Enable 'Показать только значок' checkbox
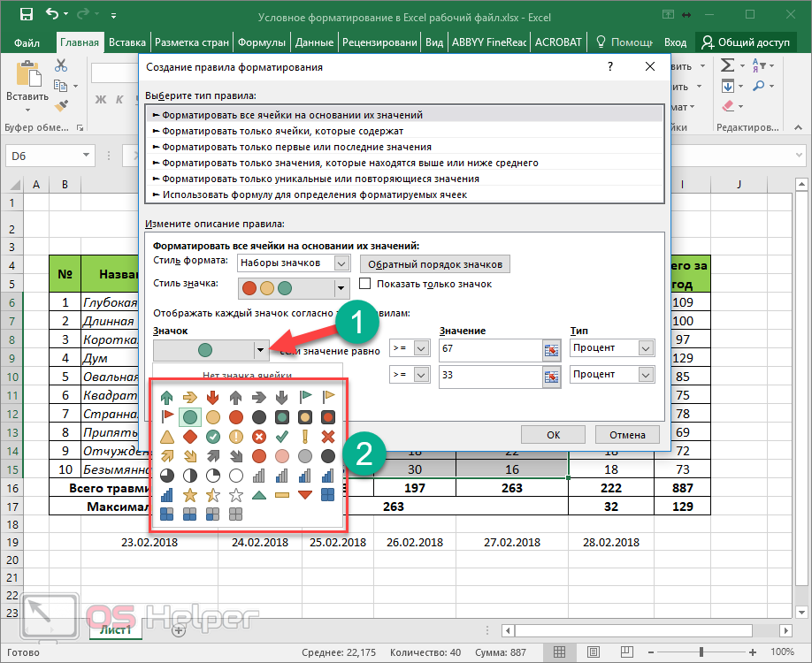The height and width of the screenshot is (663, 812). click(x=365, y=284)
